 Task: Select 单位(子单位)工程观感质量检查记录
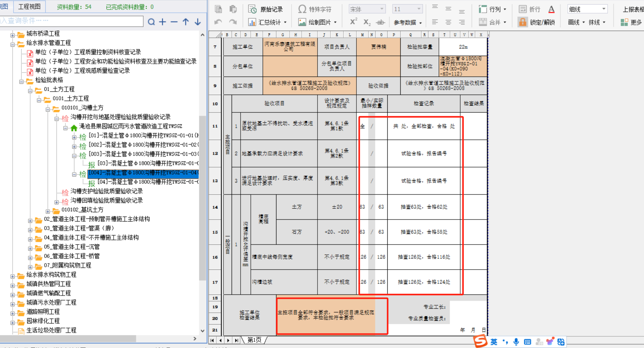(82, 71)
